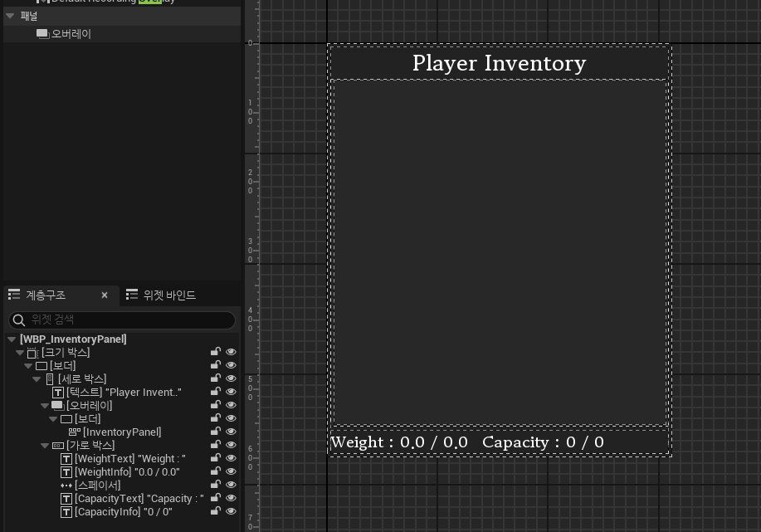Hide the "Player Invent.." text widget
This screenshot has width=761, height=532.
pos(231,392)
